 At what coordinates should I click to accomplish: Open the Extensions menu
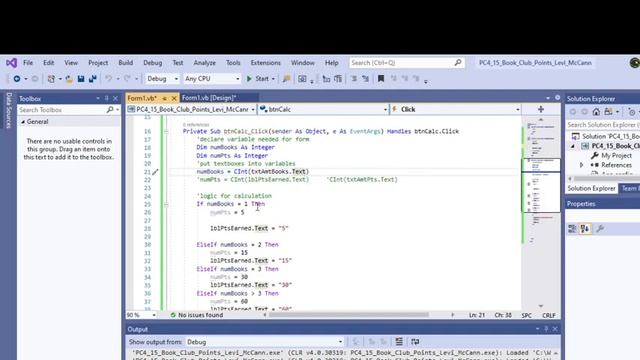(265, 62)
